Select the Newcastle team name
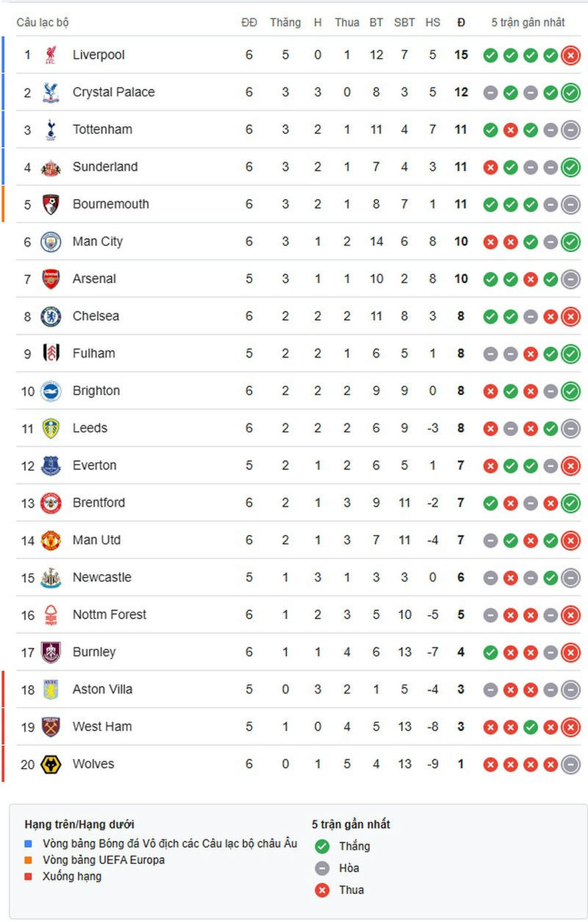The image size is (588, 922). pos(102,578)
